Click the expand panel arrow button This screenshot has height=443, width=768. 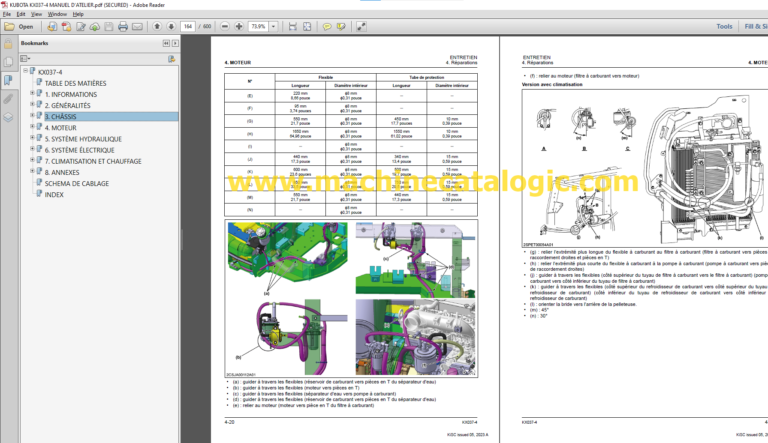pos(175,43)
